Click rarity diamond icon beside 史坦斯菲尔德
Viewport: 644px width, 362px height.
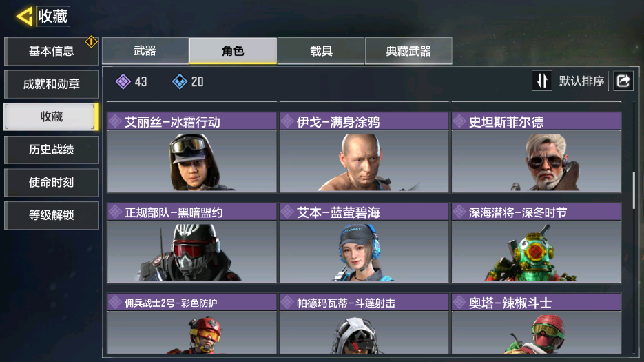(x=459, y=121)
